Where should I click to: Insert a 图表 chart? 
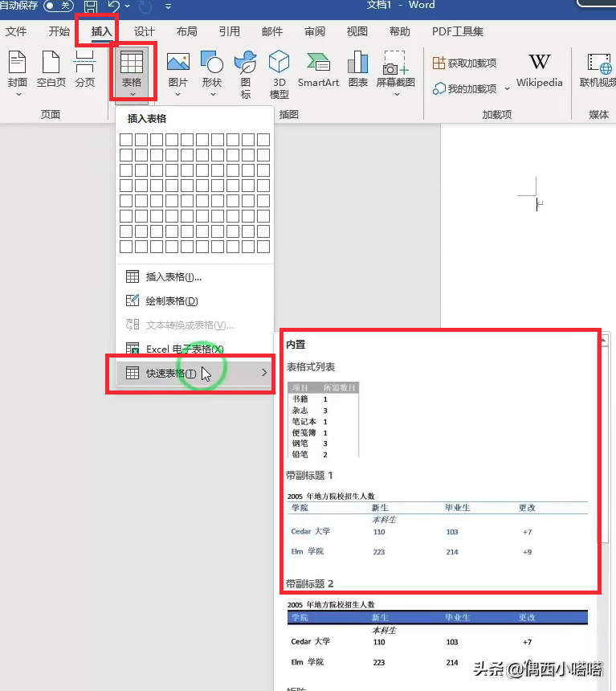tap(357, 70)
